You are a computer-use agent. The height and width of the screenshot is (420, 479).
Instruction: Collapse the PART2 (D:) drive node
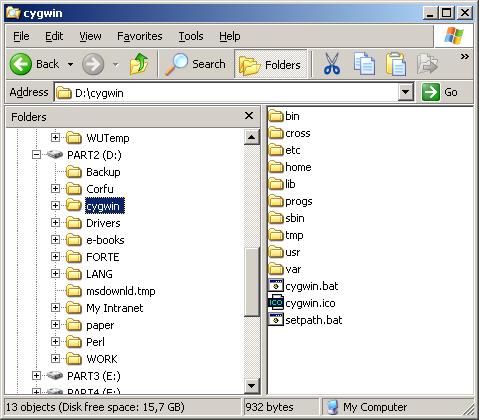coord(36,154)
